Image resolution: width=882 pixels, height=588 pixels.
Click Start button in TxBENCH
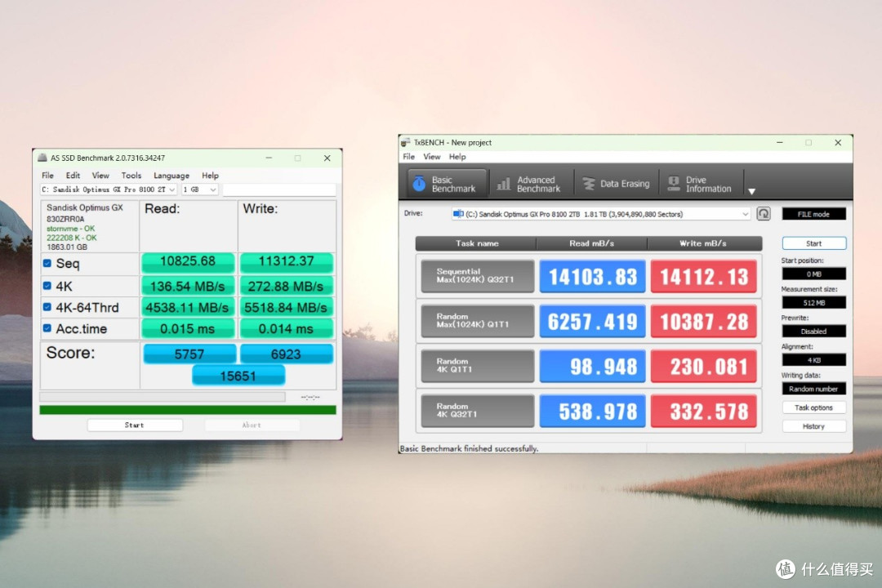point(814,243)
